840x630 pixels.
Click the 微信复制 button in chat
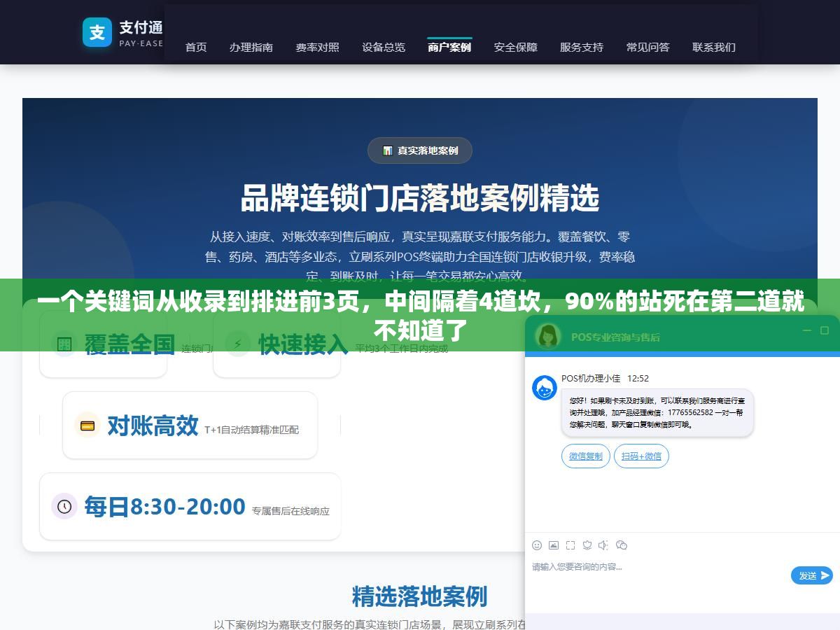[x=586, y=456]
